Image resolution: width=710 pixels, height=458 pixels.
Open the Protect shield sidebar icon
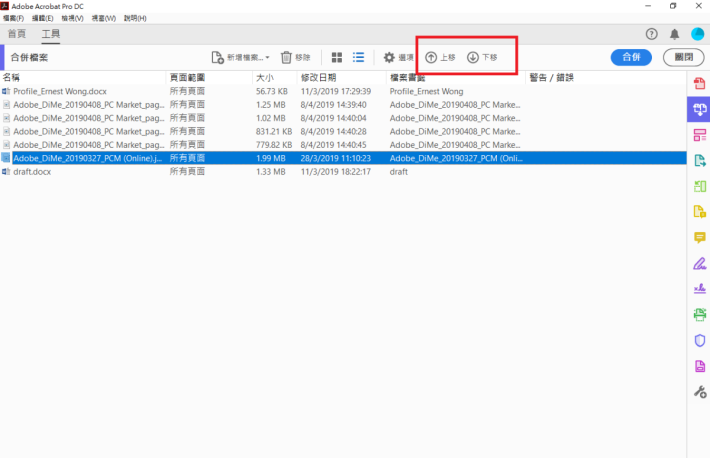tap(700, 340)
